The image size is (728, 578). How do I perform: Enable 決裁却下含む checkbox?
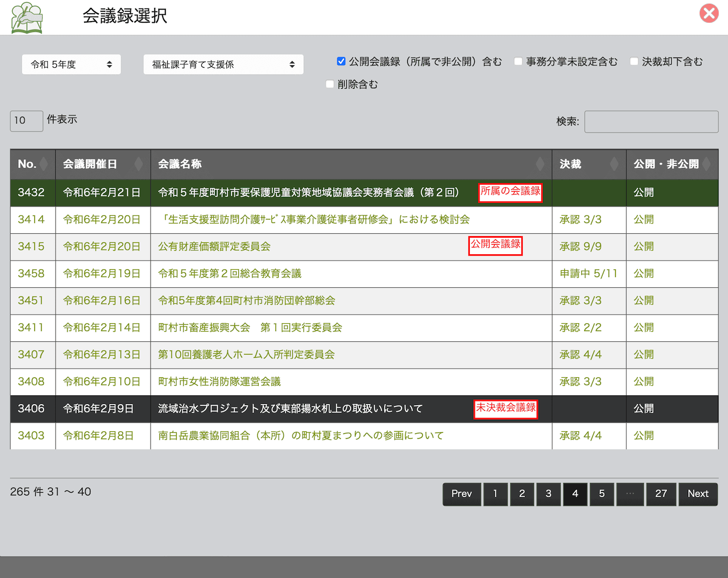pyautogui.click(x=634, y=61)
